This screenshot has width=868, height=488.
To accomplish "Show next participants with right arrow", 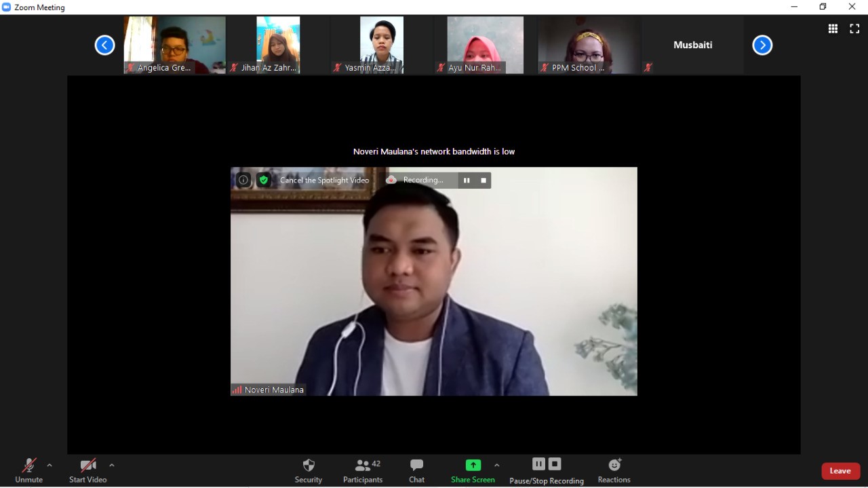I will pyautogui.click(x=762, y=45).
